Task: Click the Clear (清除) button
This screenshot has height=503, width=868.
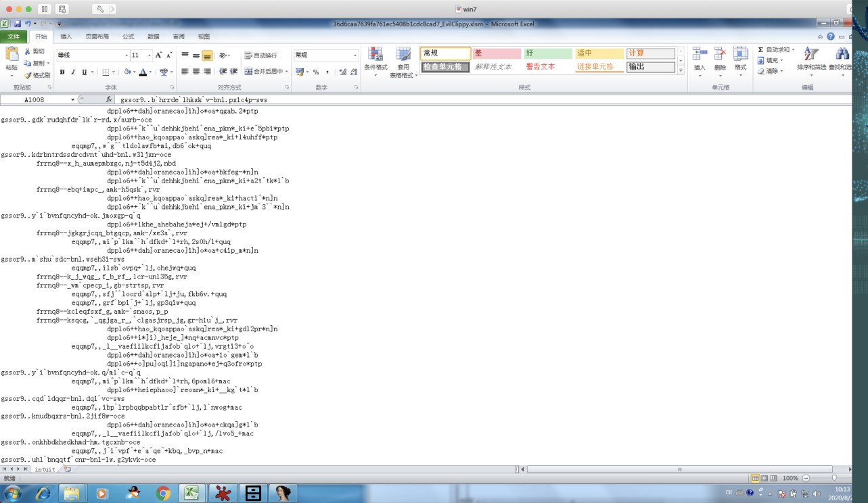Action: pos(771,71)
